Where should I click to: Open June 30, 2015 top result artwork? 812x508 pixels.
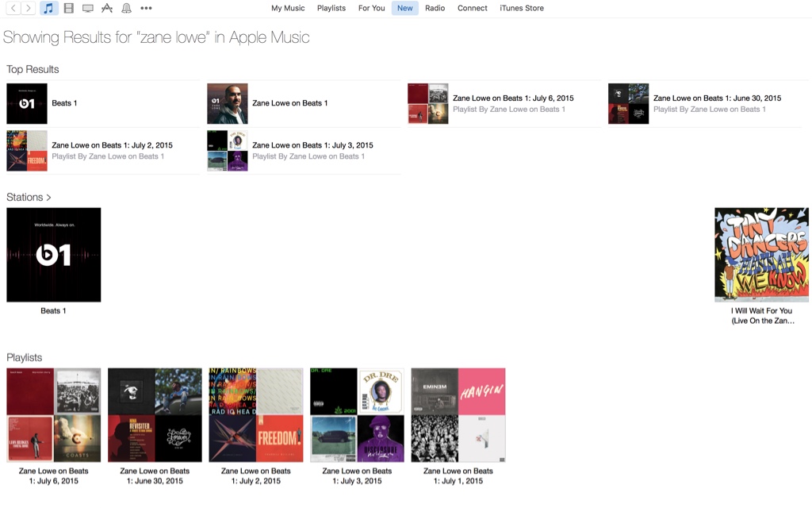pyautogui.click(x=628, y=104)
